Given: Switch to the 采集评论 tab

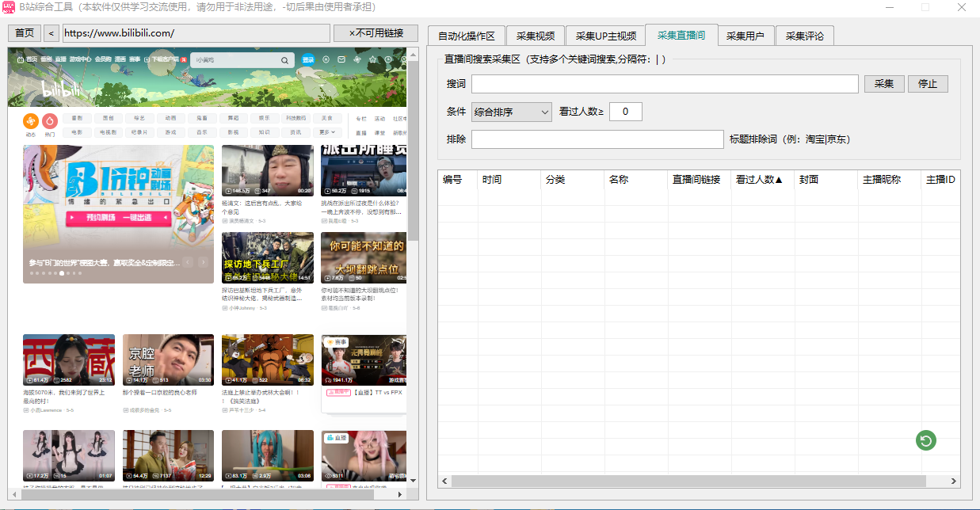Looking at the screenshot, I should click(x=804, y=35).
